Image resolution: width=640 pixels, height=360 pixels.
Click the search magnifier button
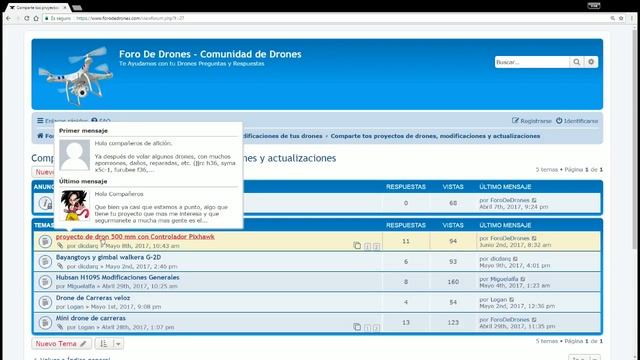pyautogui.click(x=576, y=62)
